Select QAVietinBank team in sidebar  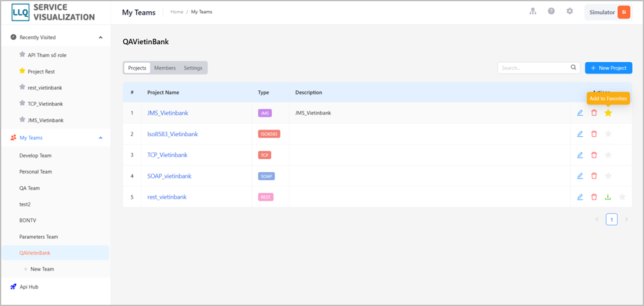tap(55, 253)
